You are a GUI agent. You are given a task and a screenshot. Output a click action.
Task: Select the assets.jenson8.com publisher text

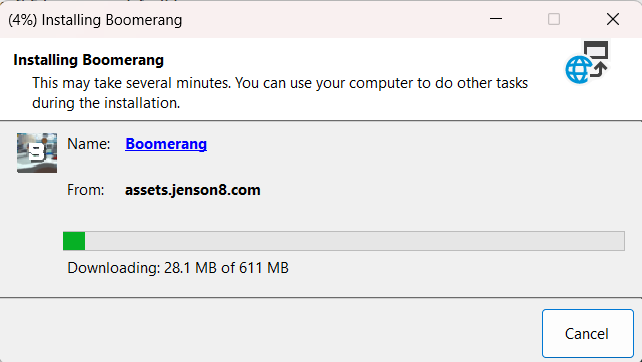(192, 190)
